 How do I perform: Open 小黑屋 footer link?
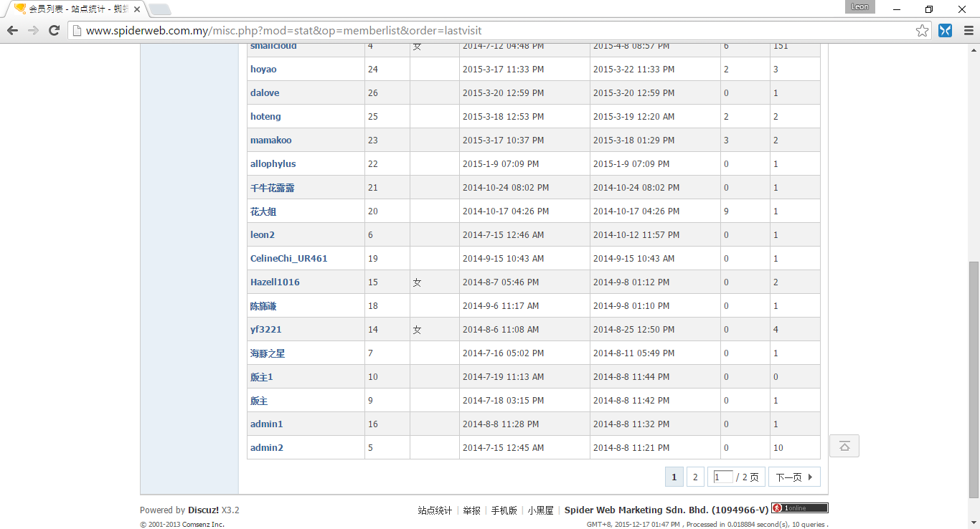pyautogui.click(x=541, y=510)
